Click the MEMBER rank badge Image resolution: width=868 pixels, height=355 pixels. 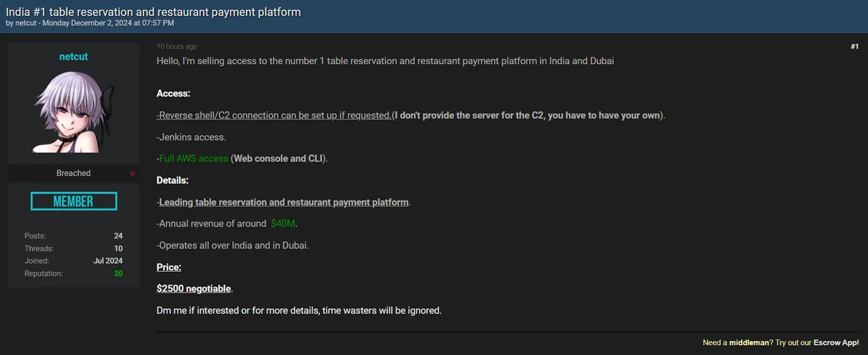tap(73, 201)
